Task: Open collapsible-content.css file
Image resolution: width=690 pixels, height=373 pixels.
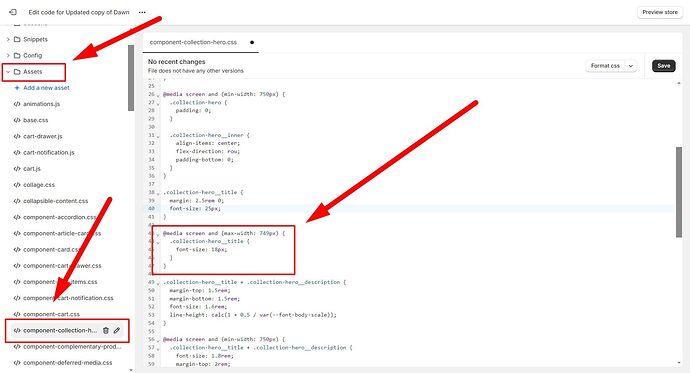Action: point(55,201)
